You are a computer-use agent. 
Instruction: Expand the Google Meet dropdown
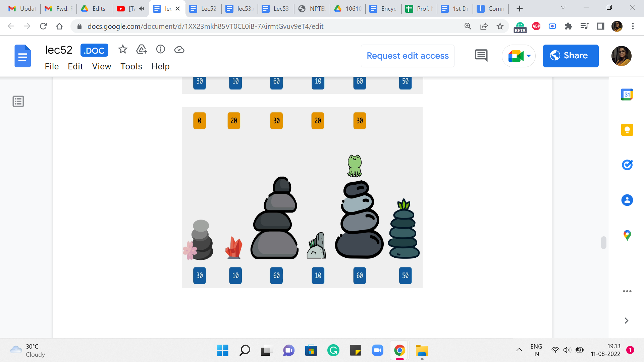(x=529, y=56)
